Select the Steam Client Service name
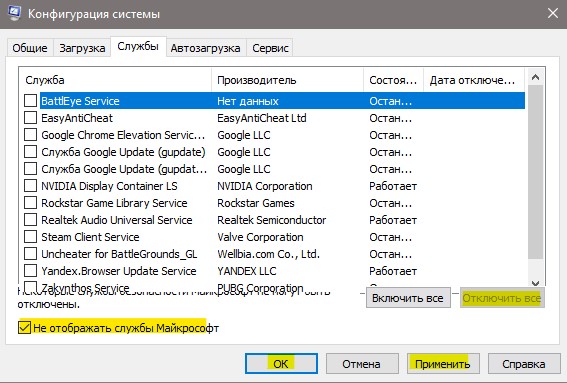 point(90,237)
